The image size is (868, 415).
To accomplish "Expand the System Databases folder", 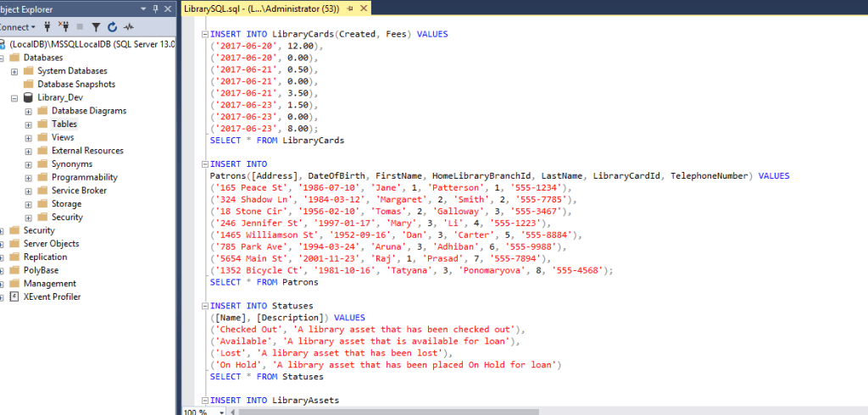I will 14,71.
